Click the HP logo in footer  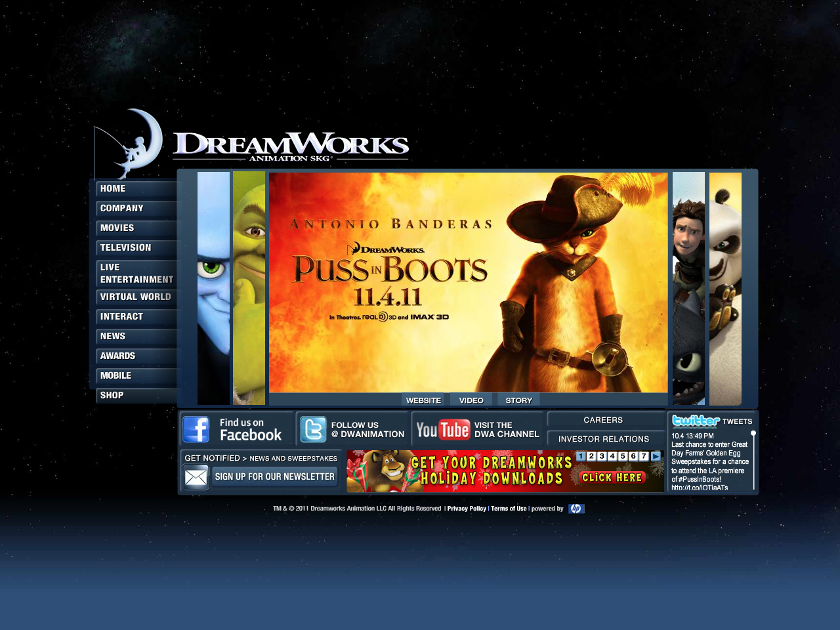[x=576, y=509]
